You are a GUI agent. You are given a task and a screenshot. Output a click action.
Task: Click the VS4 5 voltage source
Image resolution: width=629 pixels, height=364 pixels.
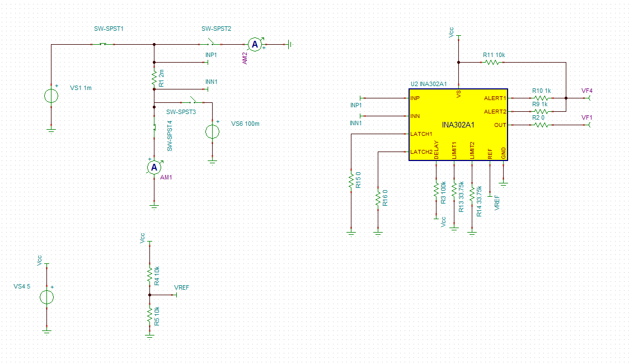tap(46, 297)
